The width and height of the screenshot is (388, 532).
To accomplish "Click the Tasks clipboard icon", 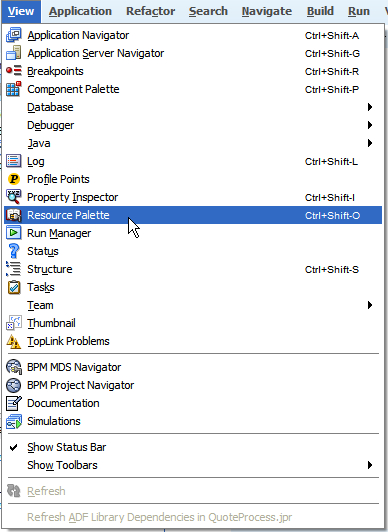I will tap(14, 287).
